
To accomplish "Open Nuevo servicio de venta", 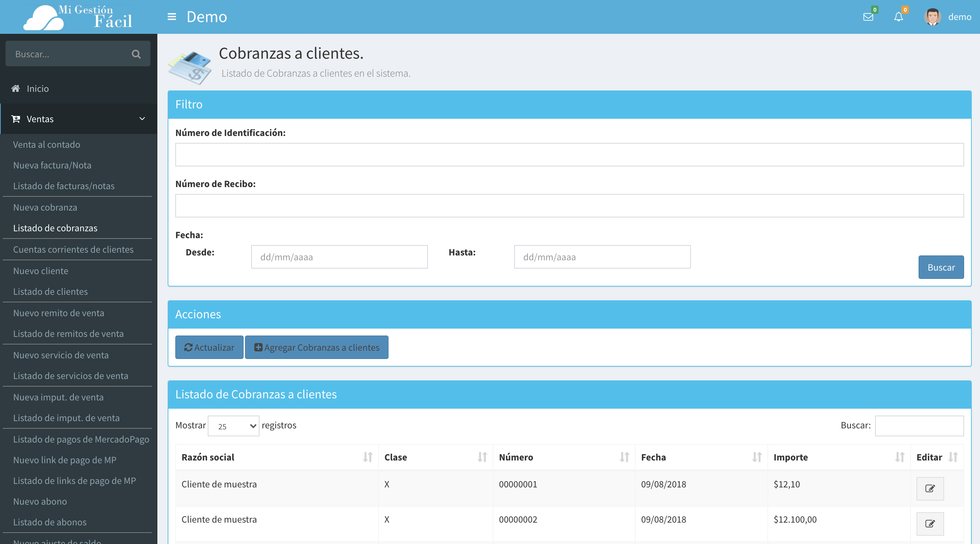I will [61, 355].
